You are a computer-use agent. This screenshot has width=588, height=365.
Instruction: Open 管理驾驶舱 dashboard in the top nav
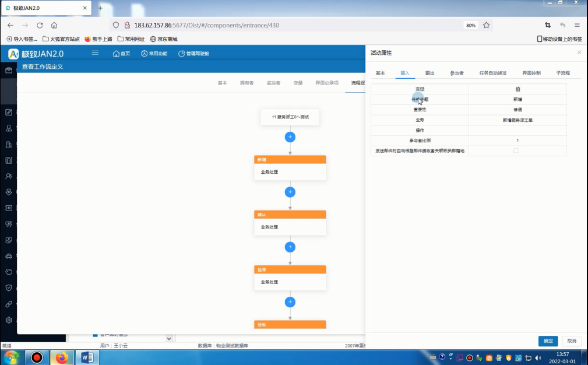193,54
